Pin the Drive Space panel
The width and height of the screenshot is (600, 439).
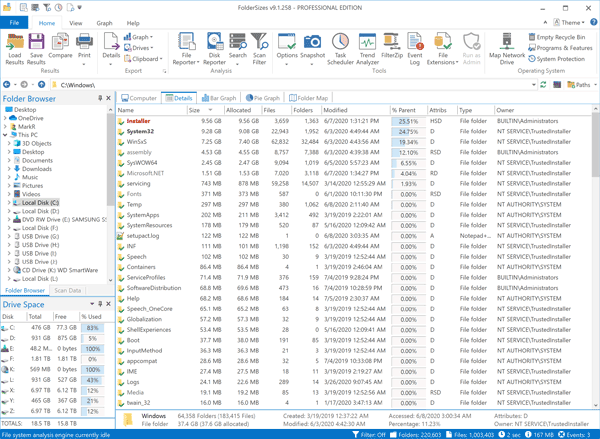click(x=100, y=304)
